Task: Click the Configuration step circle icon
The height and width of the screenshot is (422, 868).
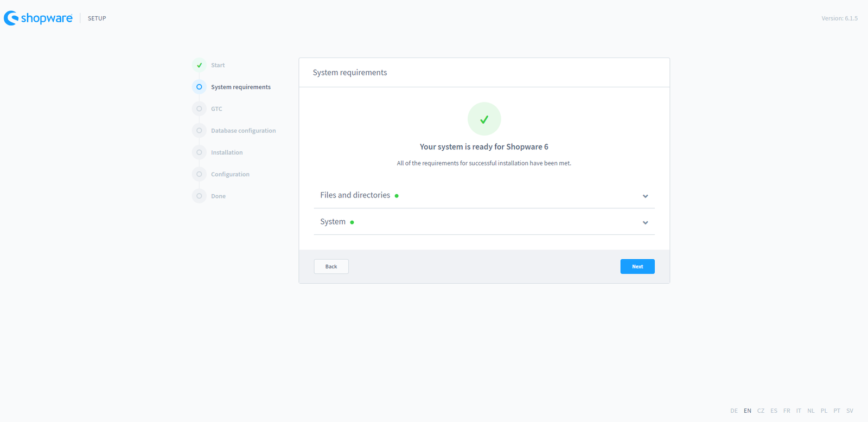Action: [199, 174]
